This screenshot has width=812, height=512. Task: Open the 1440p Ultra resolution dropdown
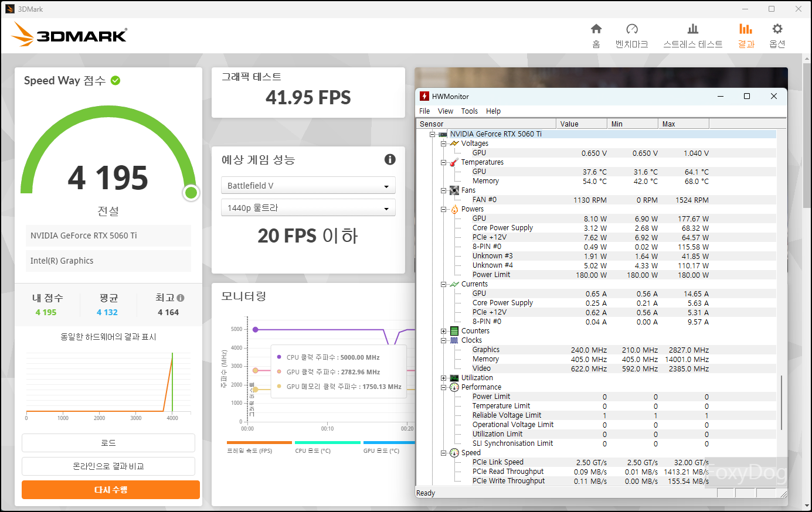308,207
